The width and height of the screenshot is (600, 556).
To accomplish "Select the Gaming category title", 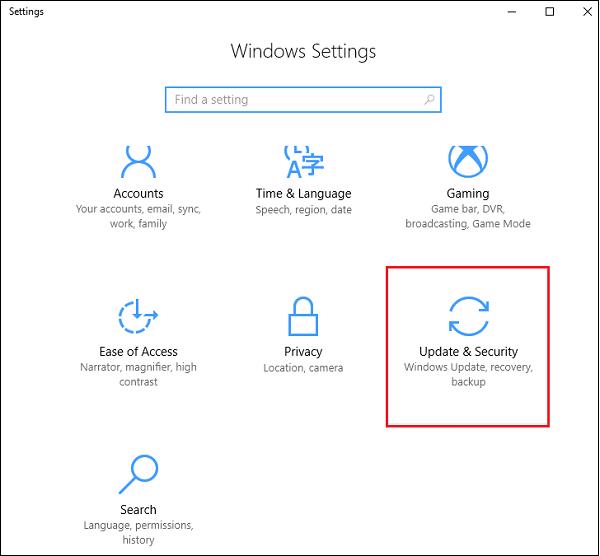I will coord(468,194).
